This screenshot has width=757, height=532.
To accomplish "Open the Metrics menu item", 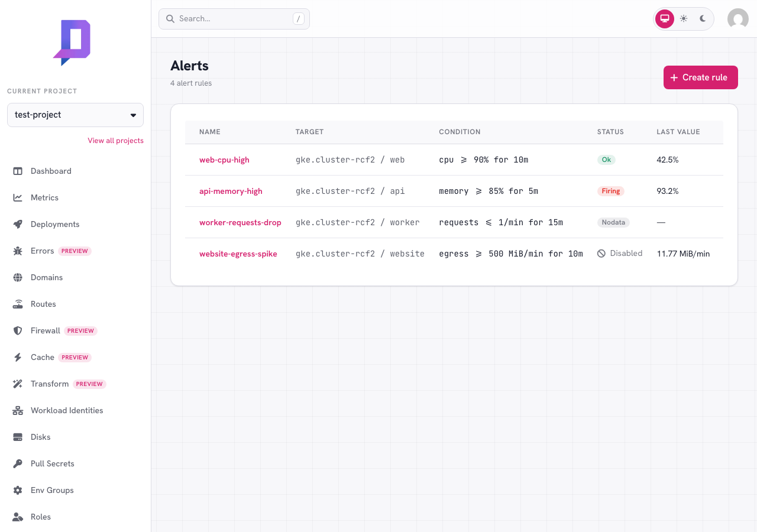I will pyautogui.click(x=75, y=197).
